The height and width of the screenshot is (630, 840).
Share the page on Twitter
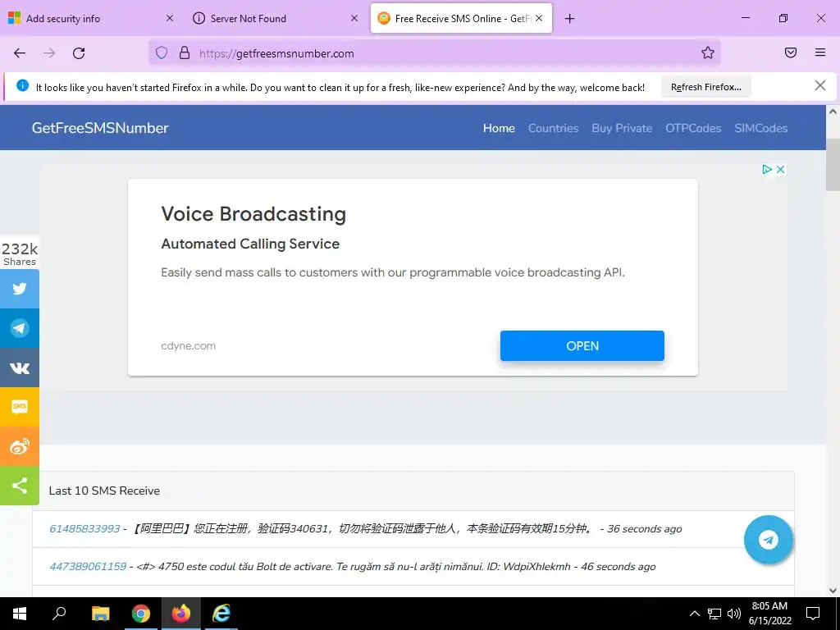[20, 289]
